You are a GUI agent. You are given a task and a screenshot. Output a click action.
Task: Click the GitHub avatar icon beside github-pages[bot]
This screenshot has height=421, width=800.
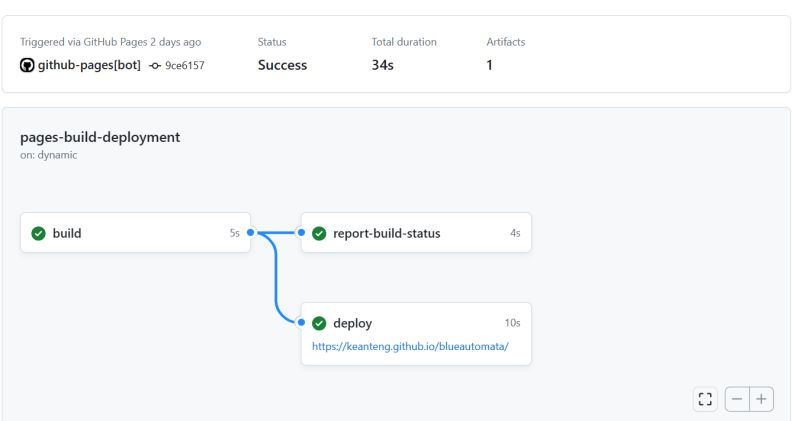27,65
